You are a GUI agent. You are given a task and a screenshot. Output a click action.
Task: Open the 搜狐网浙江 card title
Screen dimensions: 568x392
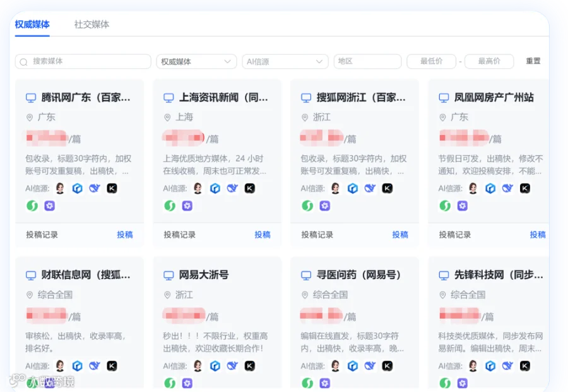(x=361, y=97)
